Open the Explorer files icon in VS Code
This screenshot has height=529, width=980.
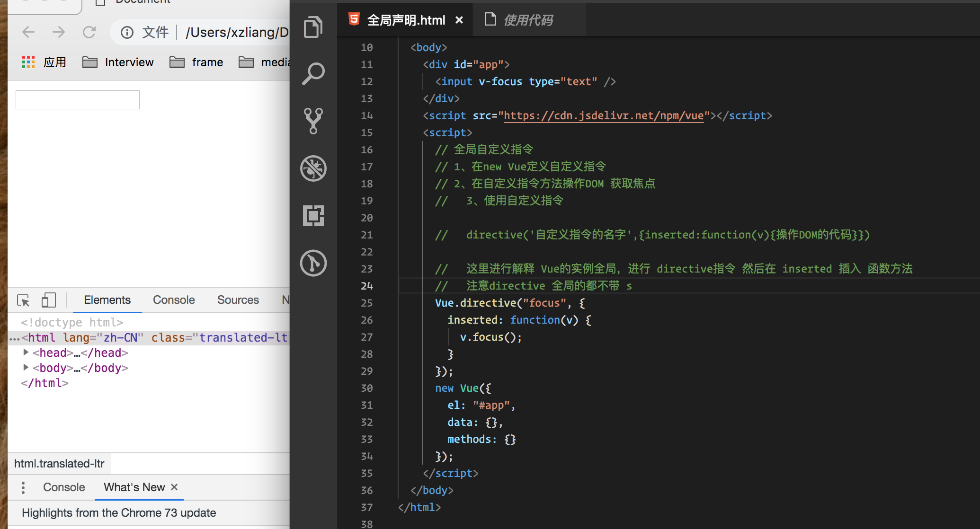(x=313, y=27)
